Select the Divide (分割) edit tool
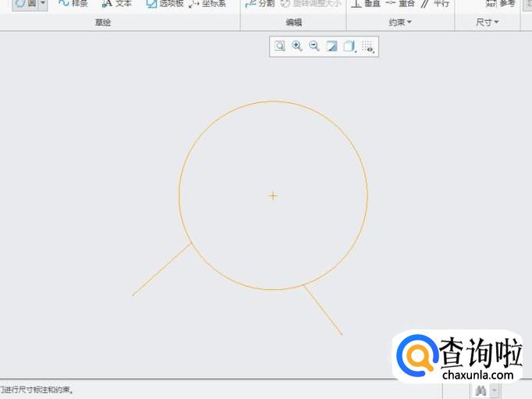This screenshot has height=399, width=532. point(260,4)
